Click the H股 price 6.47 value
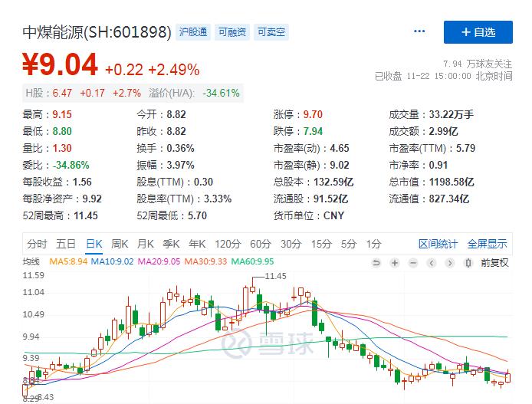532x404 pixels. (62, 93)
